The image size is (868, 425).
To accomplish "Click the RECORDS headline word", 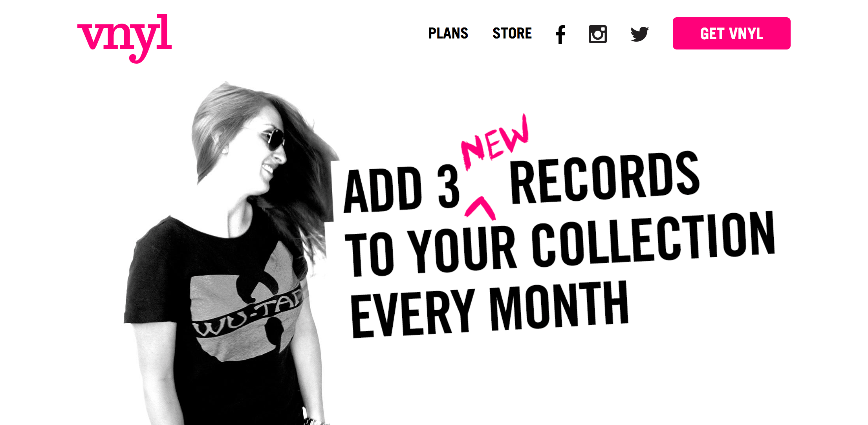I will (x=605, y=178).
